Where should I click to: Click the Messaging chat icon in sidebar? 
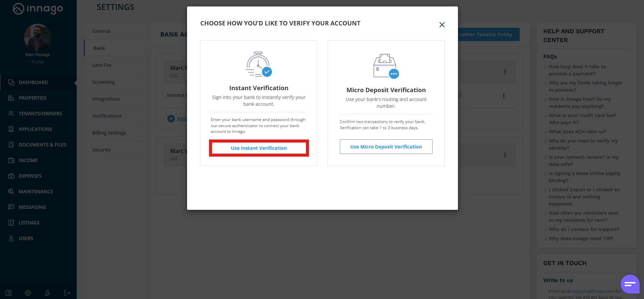click(11, 207)
